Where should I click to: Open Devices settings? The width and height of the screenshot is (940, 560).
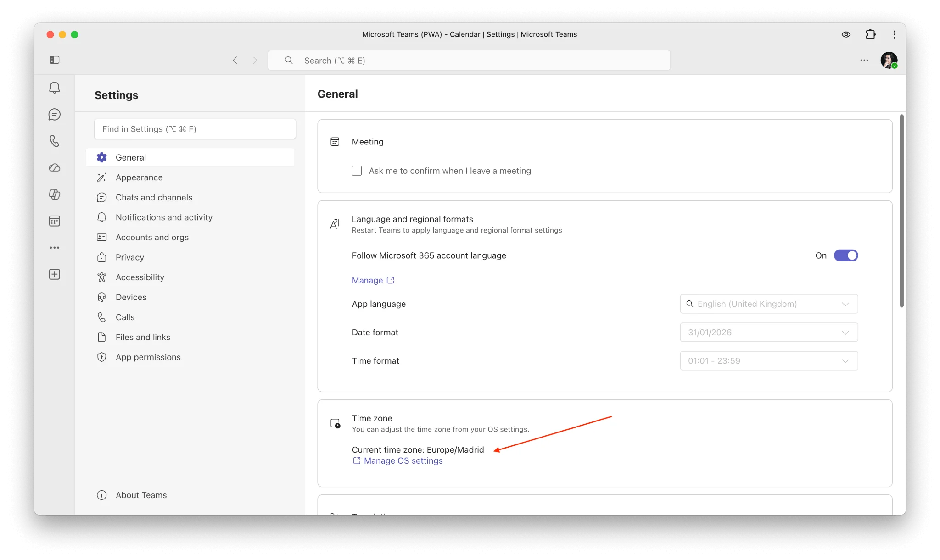point(190,297)
